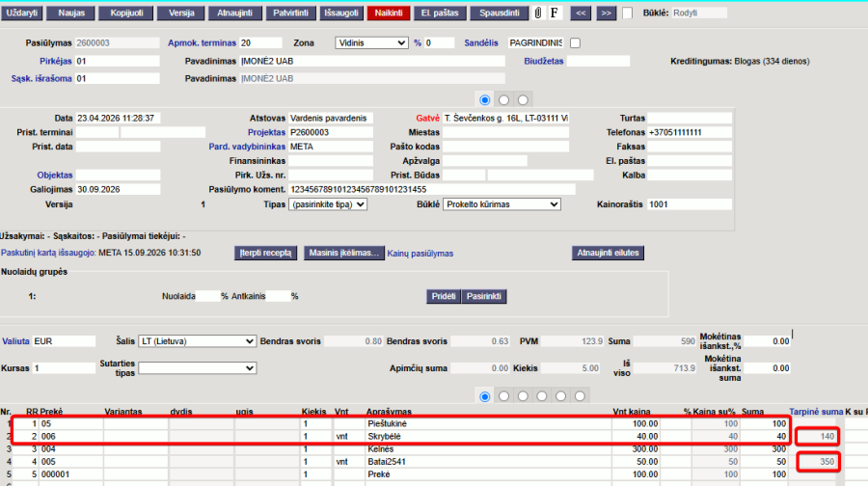
Task: Open Kainų pasiūlymas link
Action: click(420, 254)
